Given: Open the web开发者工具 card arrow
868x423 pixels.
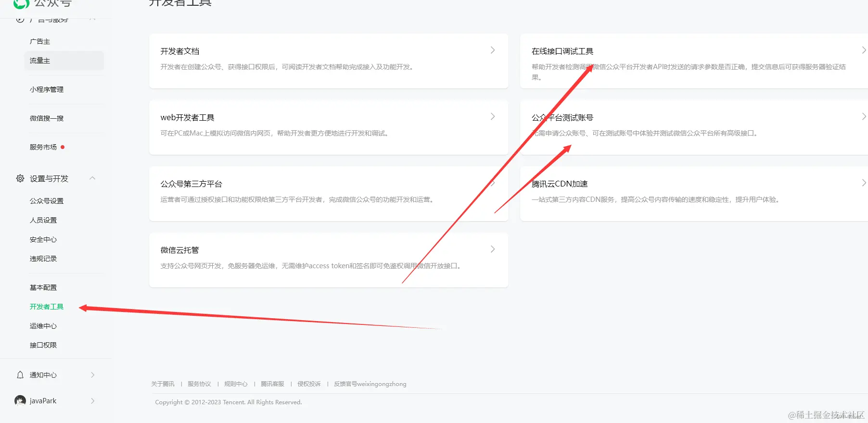Looking at the screenshot, I should tap(493, 116).
